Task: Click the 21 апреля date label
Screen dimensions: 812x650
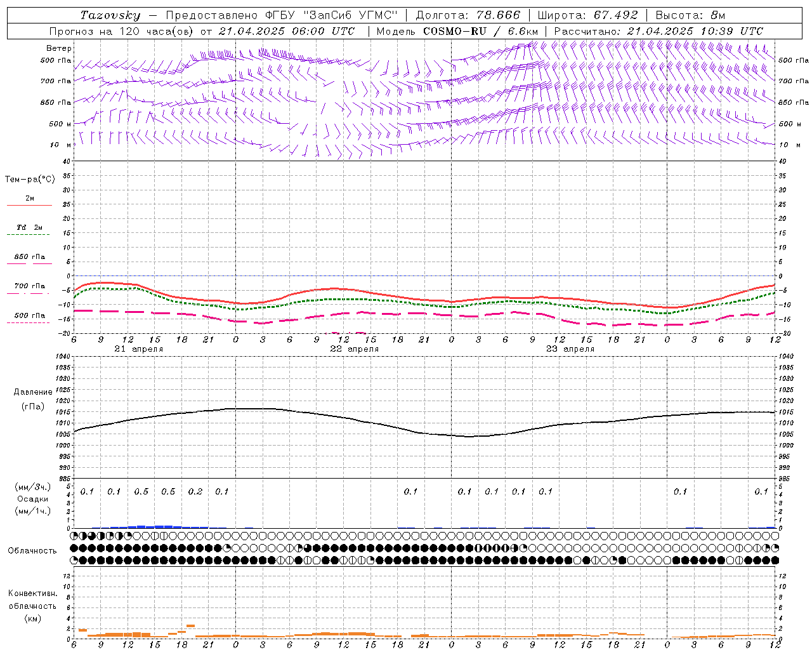Action: point(138,349)
